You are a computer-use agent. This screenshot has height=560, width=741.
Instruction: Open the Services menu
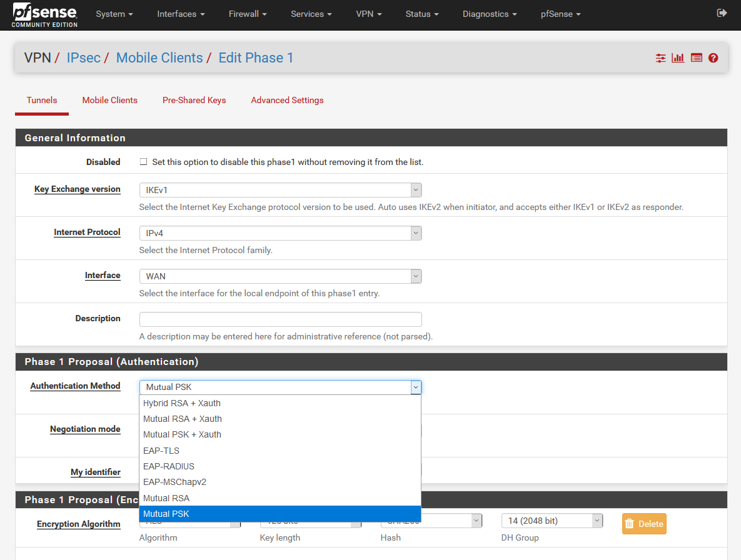[311, 14]
